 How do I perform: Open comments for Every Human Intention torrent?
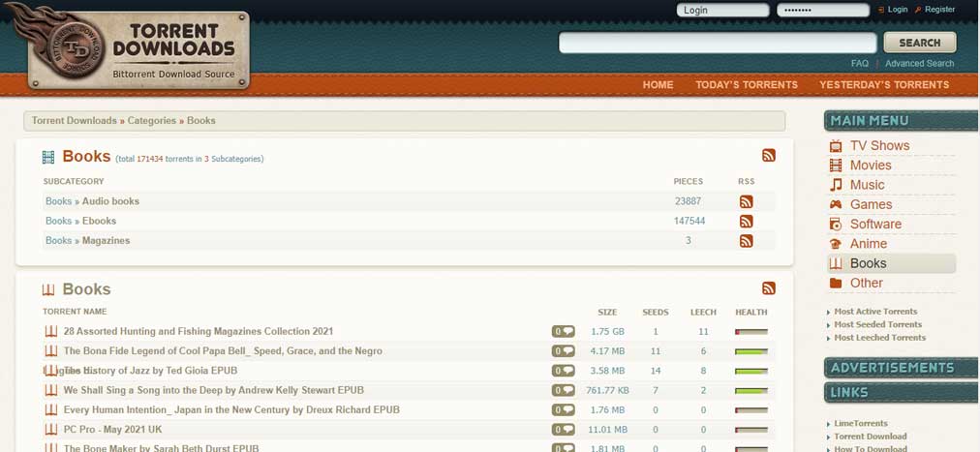(x=564, y=410)
